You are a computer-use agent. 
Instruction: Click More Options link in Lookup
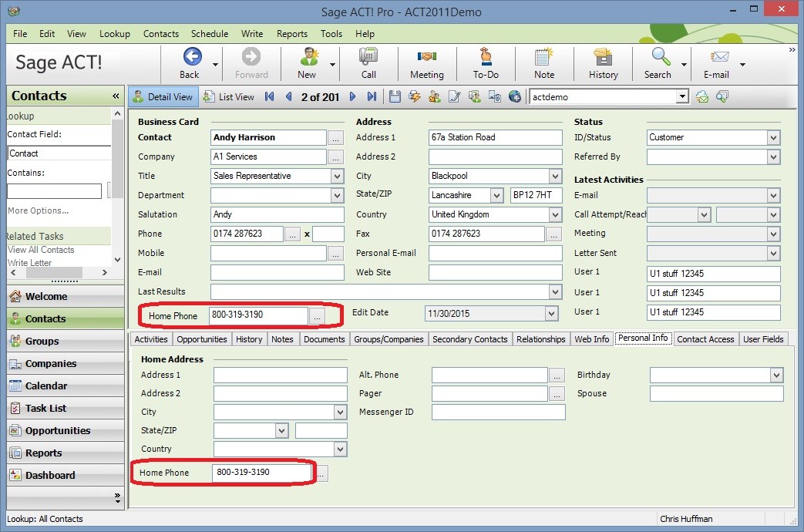(x=38, y=210)
